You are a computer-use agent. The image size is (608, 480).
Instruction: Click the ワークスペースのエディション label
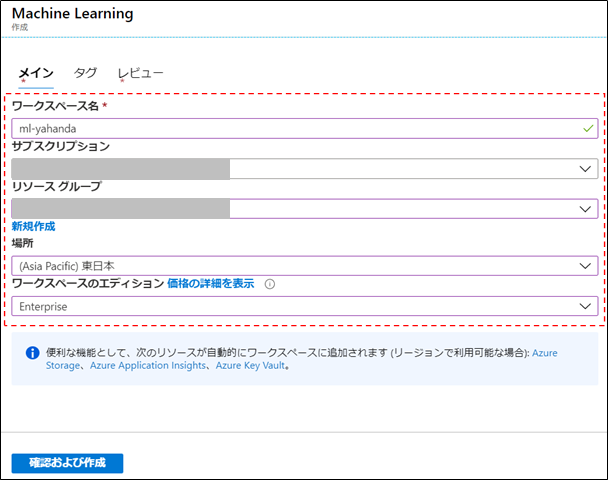(x=88, y=284)
